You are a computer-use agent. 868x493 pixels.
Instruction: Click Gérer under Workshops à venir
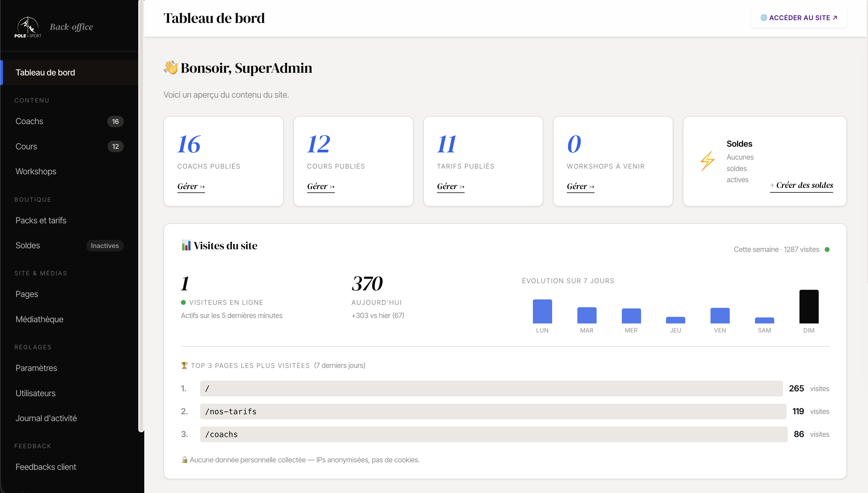580,187
